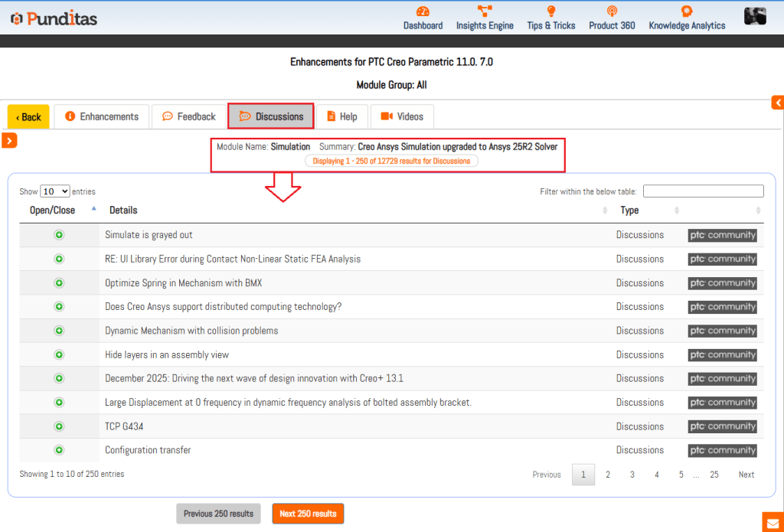Click the user profile avatar
The image size is (784, 532).
pyautogui.click(x=755, y=16)
